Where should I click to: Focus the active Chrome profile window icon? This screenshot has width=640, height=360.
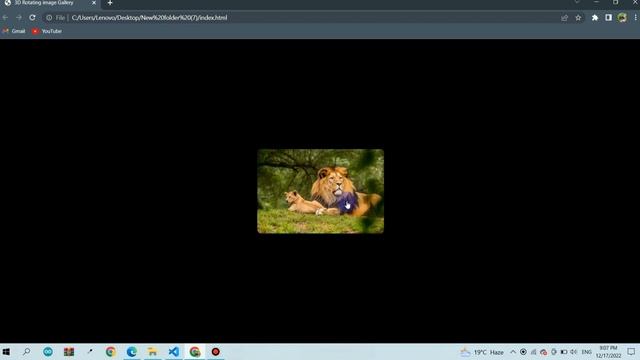pos(195,351)
